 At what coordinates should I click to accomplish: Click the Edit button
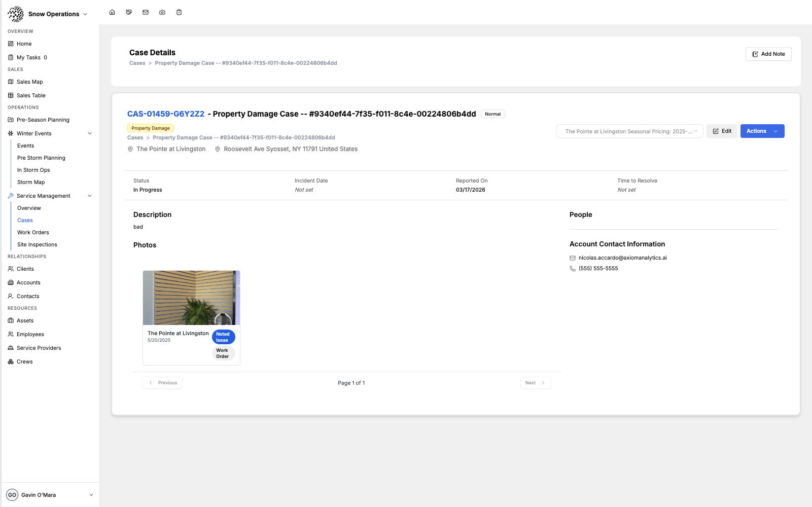pyautogui.click(x=722, y=131)
